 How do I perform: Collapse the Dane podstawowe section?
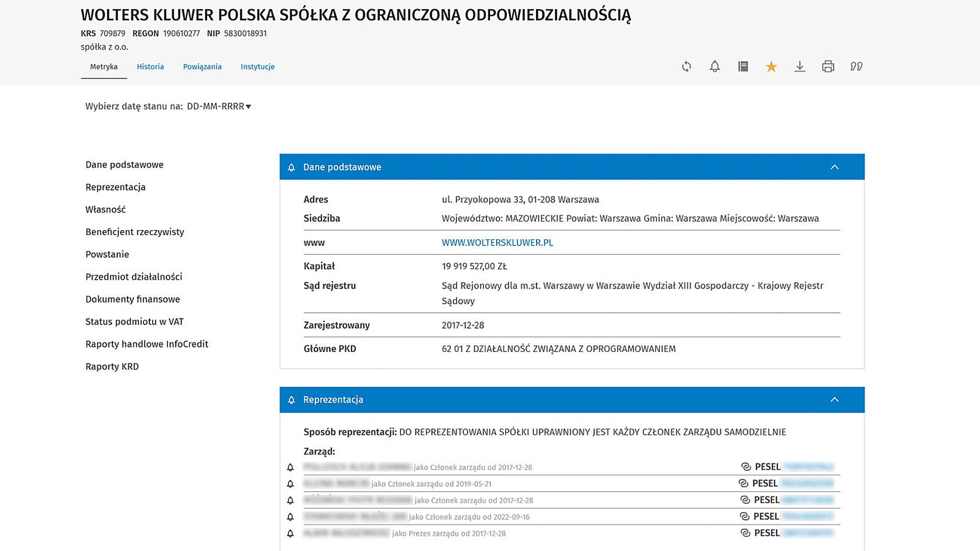tap(834, 167)
